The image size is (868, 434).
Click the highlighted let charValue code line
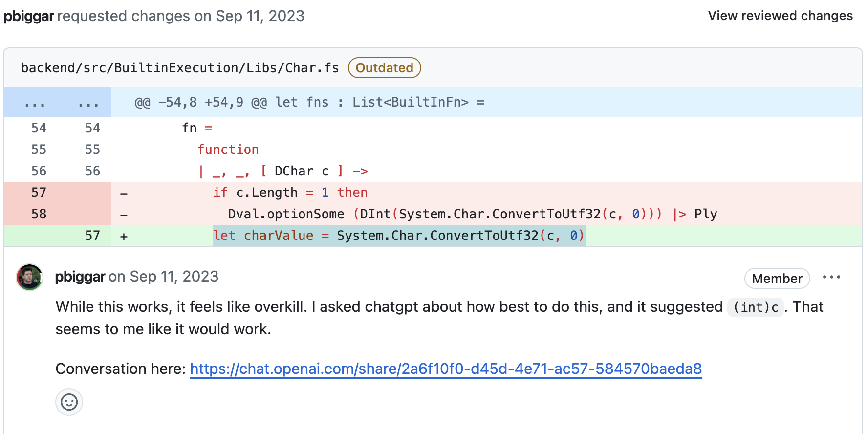pos(398,236)
